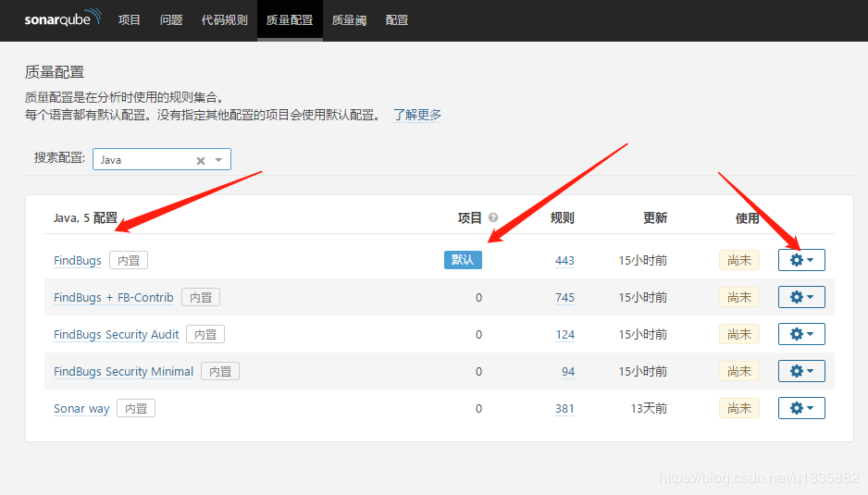The height and width of the screenshot is (495, 868).
Task: Open gear menu for FindBugs Security Minimal
Action: click(x=801, y=371)
